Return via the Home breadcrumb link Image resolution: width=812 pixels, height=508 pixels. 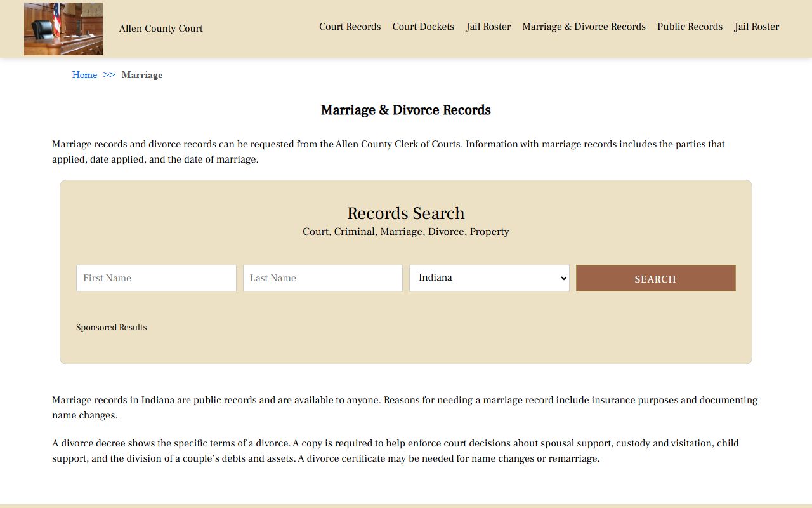pos(84,75)
